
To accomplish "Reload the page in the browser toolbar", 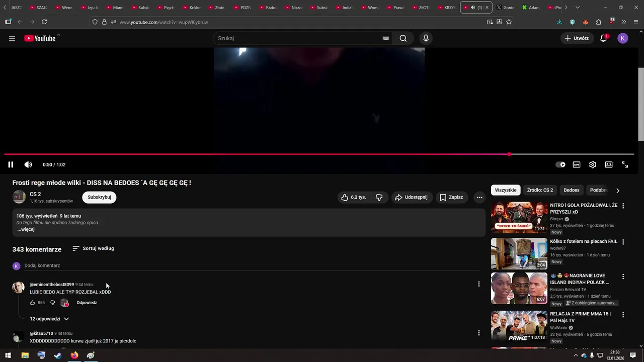I will pos(44,22).
